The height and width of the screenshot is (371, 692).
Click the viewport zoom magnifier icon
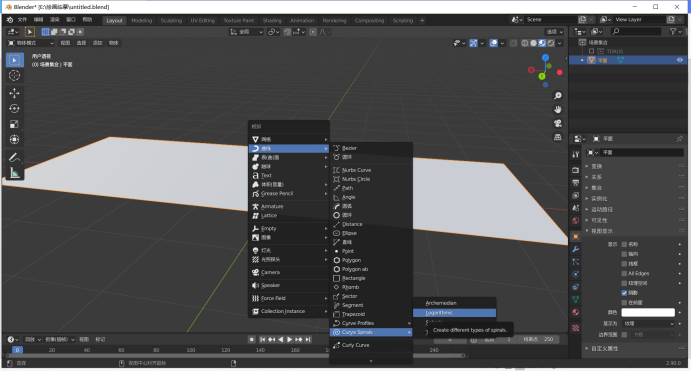coord(558,96)
